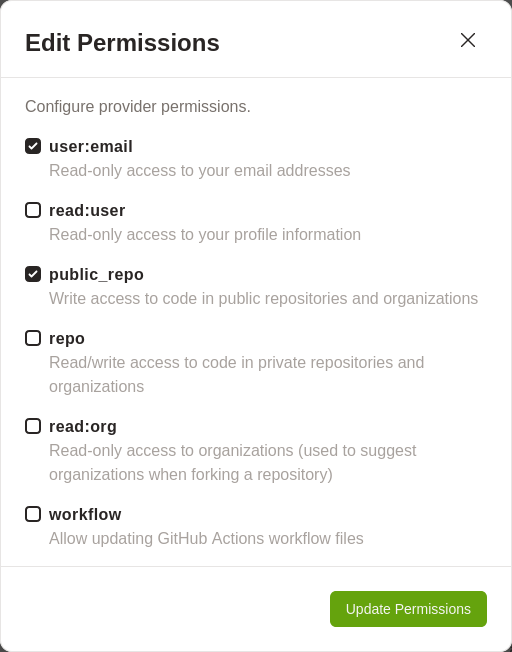512x652 pixels.
Task: Click the read:user label text
Action: [x=87, y=211]
